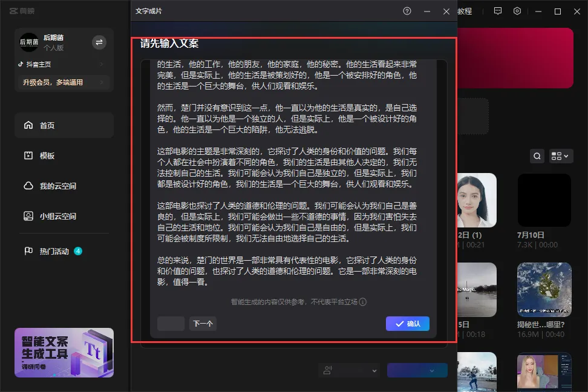Click the account switch icon beside 后期菌
This screenshot has width=588, height=392.
pyautogui.click(x=99, y=42)
